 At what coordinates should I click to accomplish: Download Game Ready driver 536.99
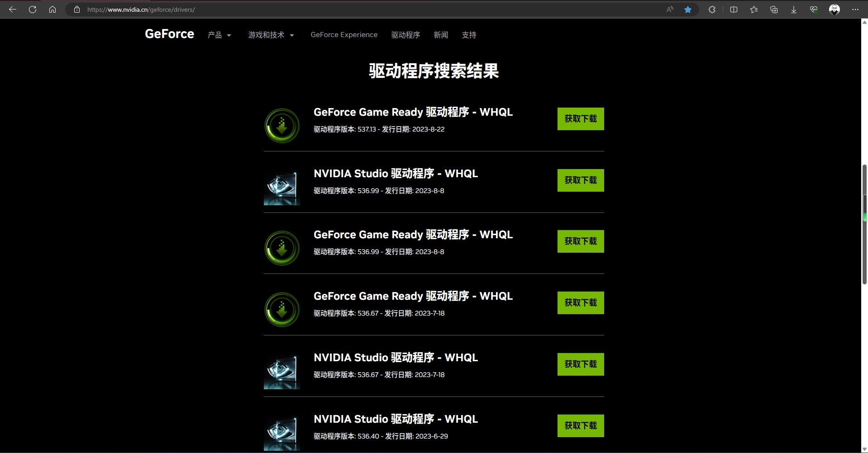[x=581, y=241]
